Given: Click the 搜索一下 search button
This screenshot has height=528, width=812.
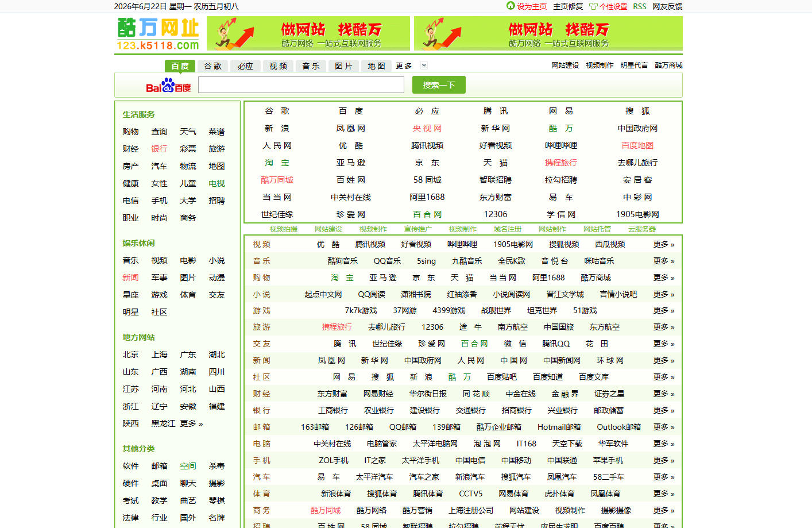Looking at the screenshot, I should point(439,84).
